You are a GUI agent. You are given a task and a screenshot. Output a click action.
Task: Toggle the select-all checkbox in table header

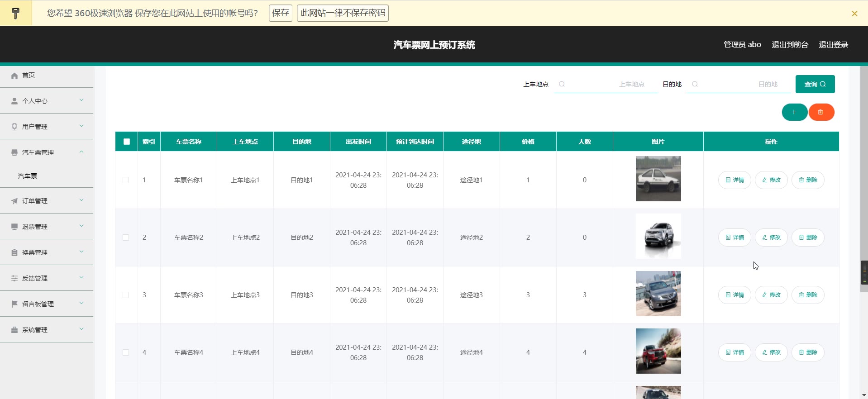pyautogui.click(x=127, y=142)
